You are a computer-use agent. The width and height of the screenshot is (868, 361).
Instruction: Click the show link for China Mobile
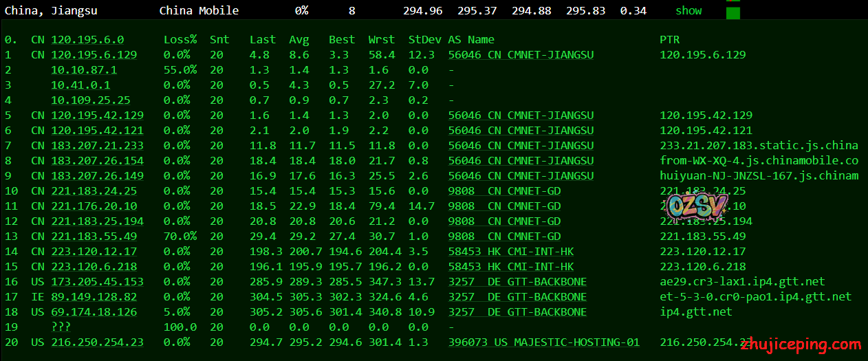click(688, 10)
